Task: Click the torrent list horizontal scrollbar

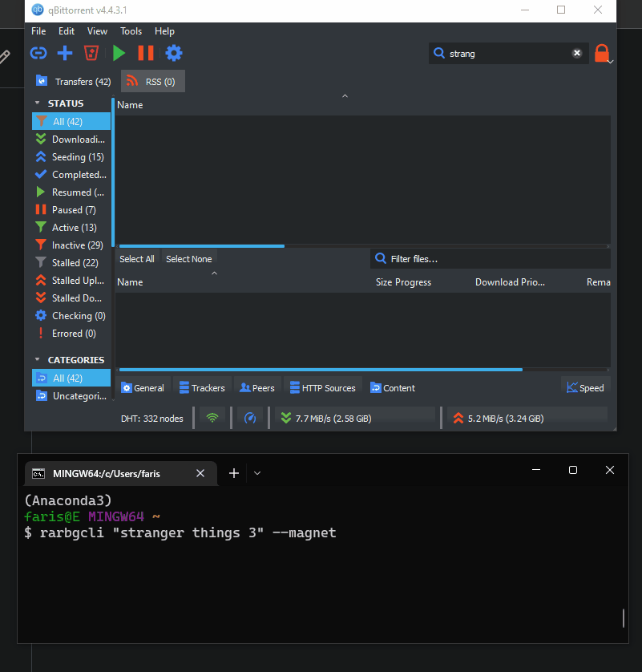Action: pos(200,246)
